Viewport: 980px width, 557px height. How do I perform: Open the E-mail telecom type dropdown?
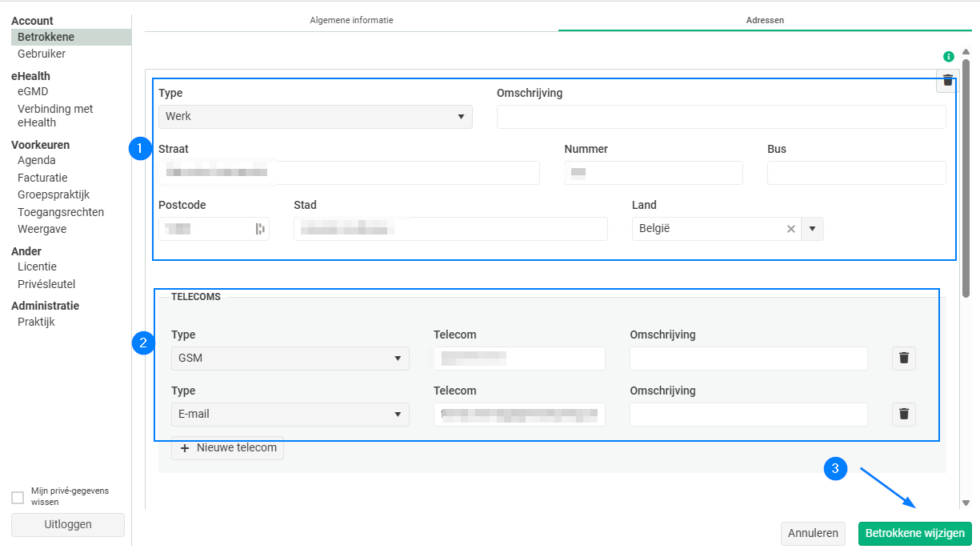pyautogui.click(x=290, y=415)
